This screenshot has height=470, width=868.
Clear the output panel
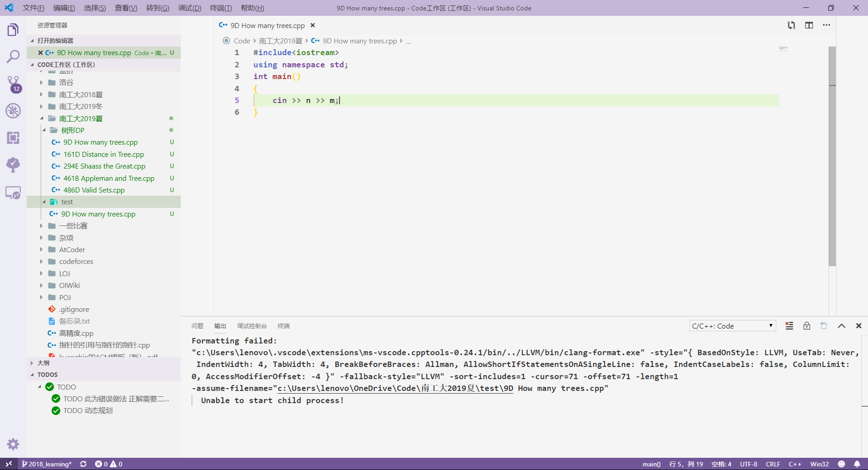(789, 326)
